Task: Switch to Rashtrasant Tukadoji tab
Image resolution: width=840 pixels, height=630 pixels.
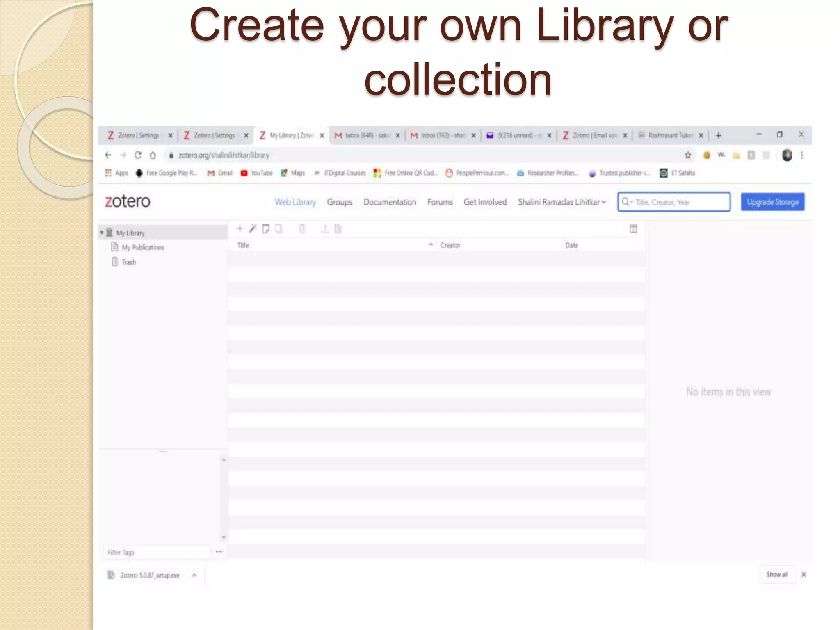Action: pyautogui.click(x=670, y=135)
